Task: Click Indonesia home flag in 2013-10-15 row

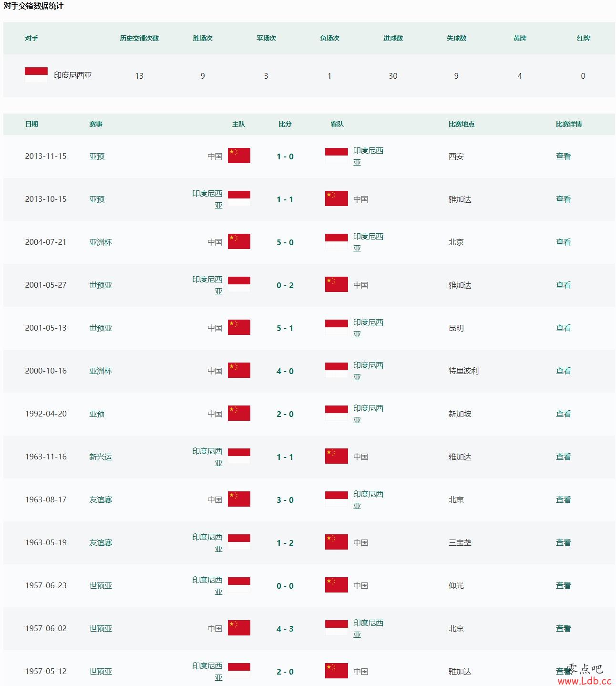Action: [239, 198]
